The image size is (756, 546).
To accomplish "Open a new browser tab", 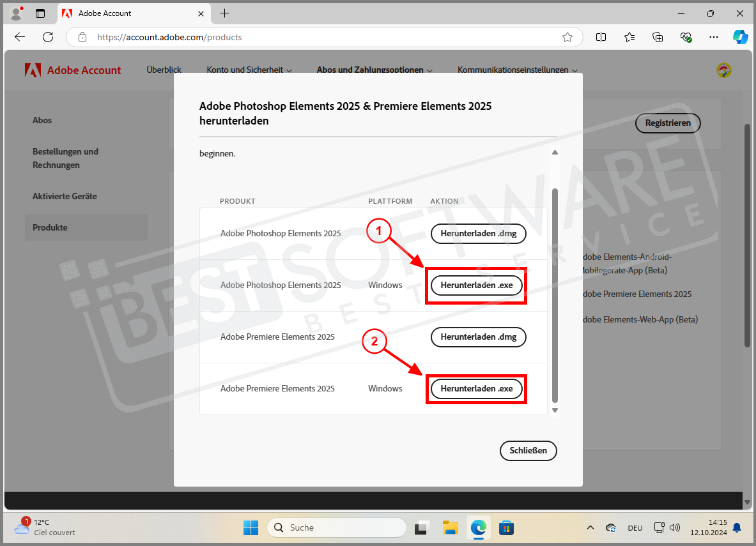I will coord(225,13).
